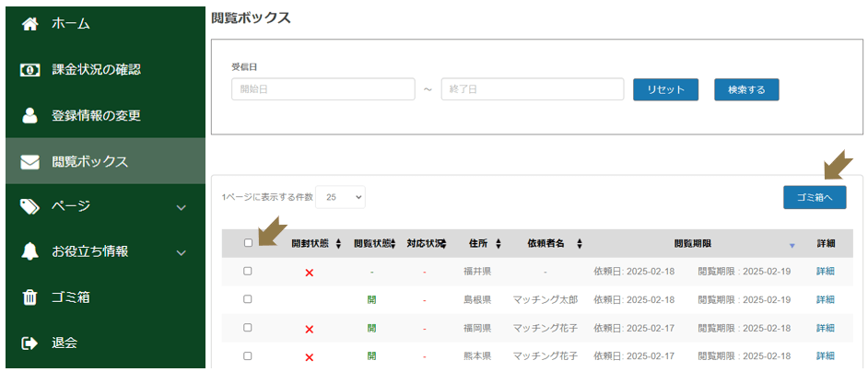868x372 pixels.
Task: Click マッチング花子 in the 福岡県 row
Action: [545, 328]
